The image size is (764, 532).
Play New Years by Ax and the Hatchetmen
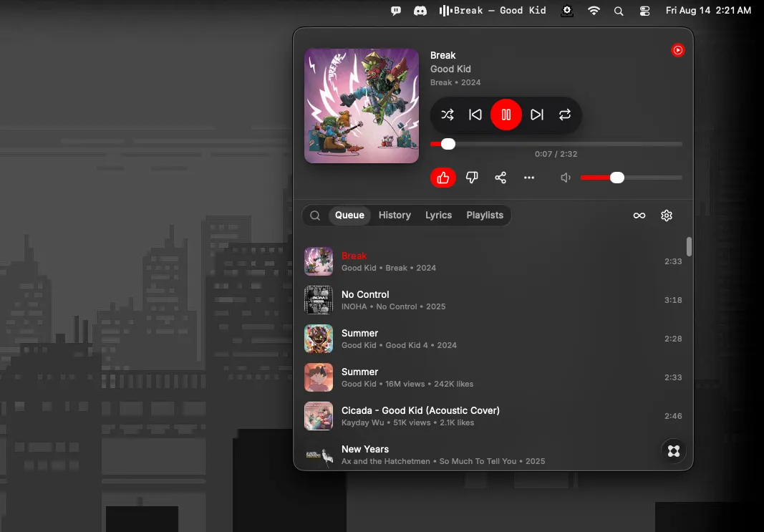[493, 455]
